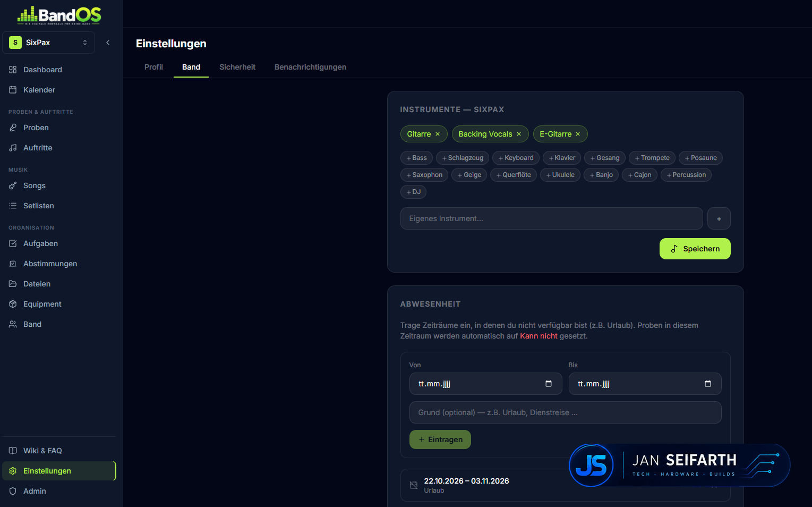Open Dateien in the sidebar
This screenshot has height=507, width=812.
[x=58, y=284]
